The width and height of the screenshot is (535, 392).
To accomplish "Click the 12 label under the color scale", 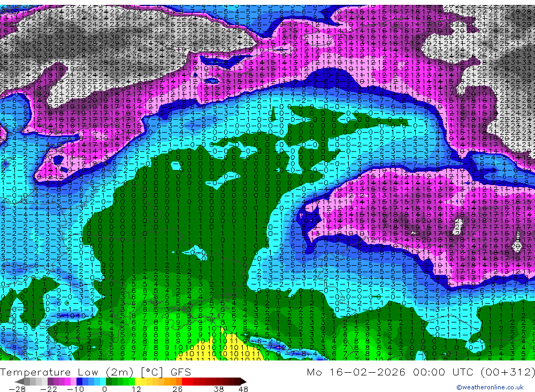I will [136, 389].
